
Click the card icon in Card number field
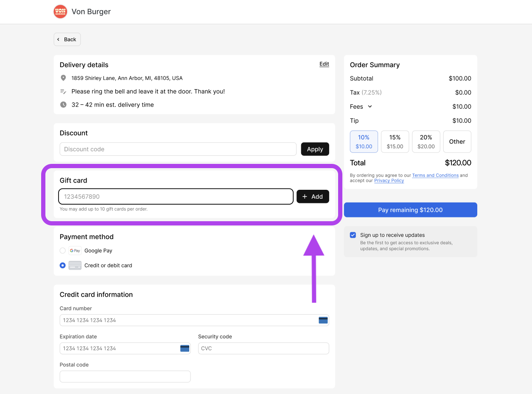(323, 320)
